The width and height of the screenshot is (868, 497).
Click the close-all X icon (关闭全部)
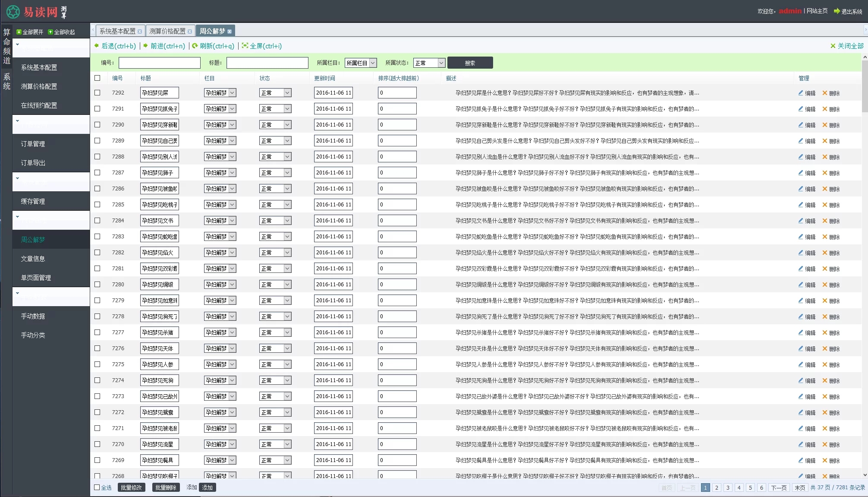pyautogui.click(x=833, y=46)
